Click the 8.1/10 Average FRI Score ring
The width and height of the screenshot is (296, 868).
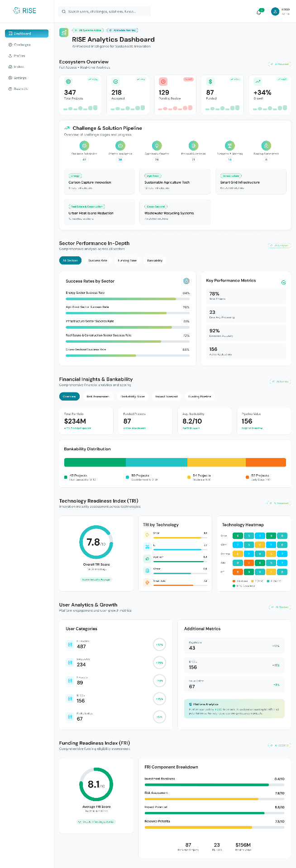pos(96,784)
